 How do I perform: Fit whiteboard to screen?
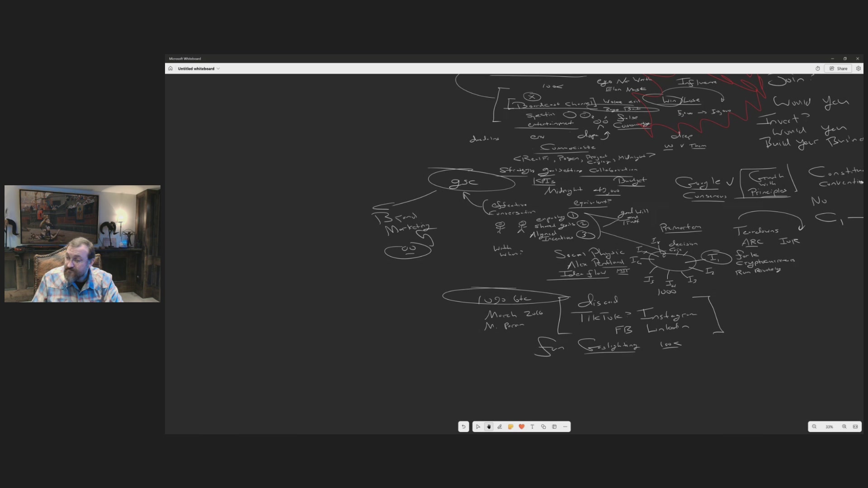click(x=855, y=427)
